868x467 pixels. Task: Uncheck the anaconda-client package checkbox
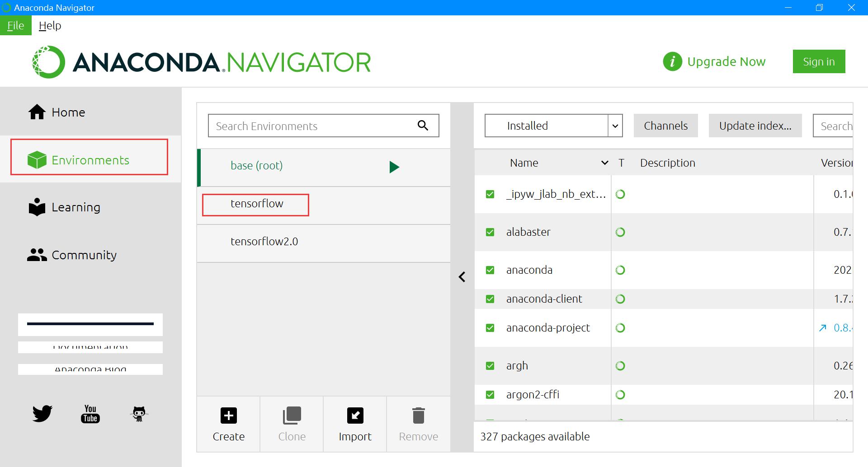tap(490, 299)
